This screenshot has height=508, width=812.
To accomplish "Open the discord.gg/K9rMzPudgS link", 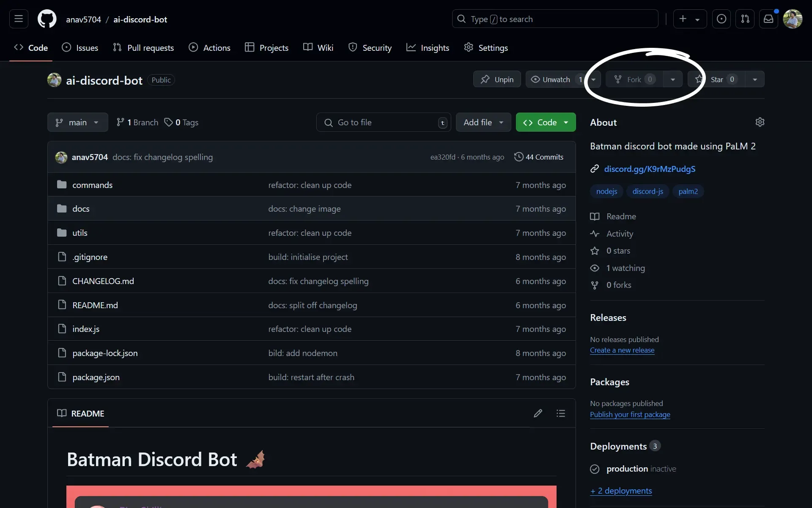I will (x=650, y=169).
